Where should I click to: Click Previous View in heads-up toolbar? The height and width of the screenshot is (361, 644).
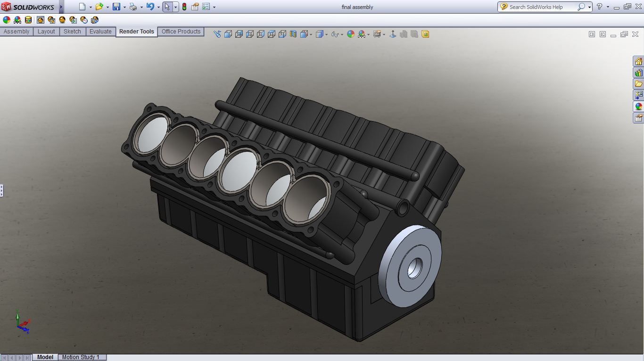pos(217,34)
